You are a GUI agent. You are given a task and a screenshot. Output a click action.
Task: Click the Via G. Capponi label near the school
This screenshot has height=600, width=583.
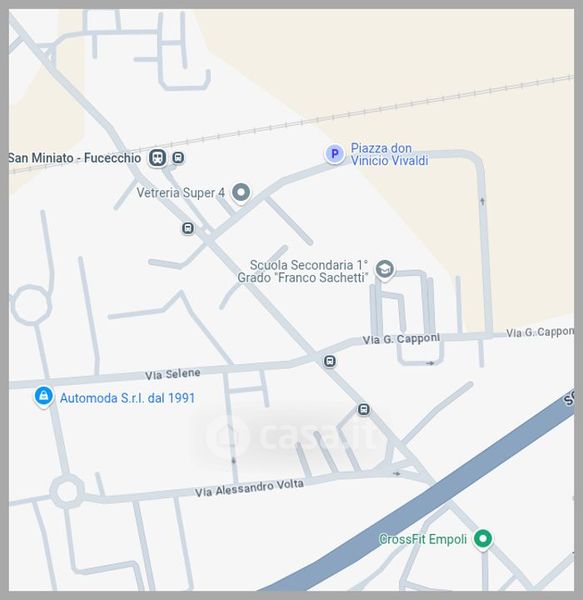pos(401,339)
